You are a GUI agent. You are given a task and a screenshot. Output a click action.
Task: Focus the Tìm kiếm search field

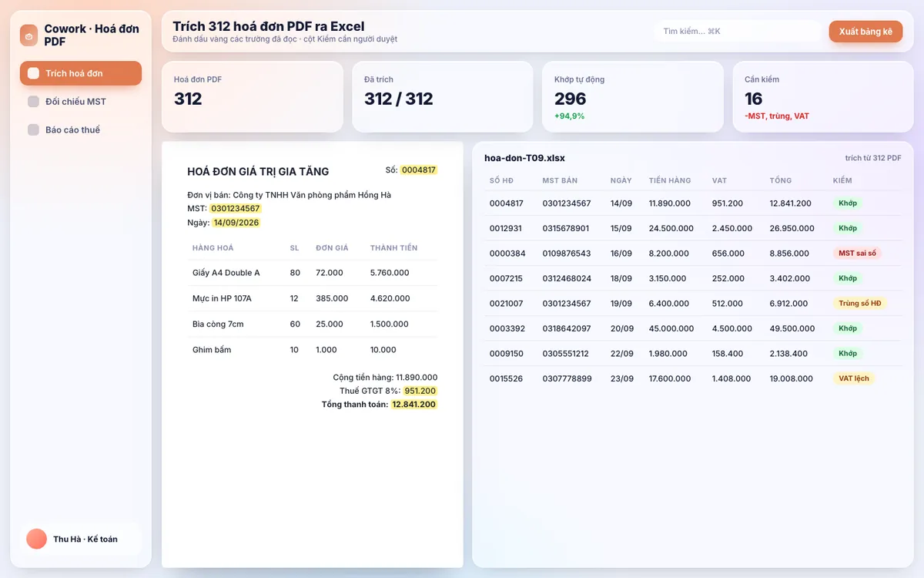pyautogui.click(x=738, y=32)
